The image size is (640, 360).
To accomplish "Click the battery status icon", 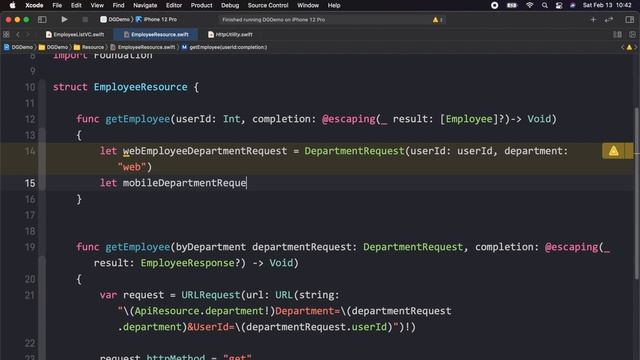I will [512, 5].
